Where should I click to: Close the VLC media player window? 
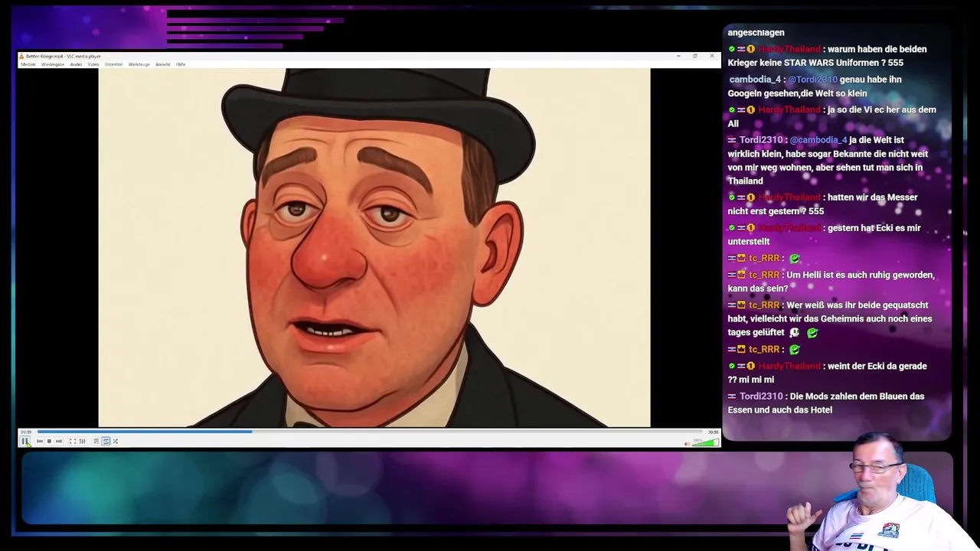[x=712, y=56]
